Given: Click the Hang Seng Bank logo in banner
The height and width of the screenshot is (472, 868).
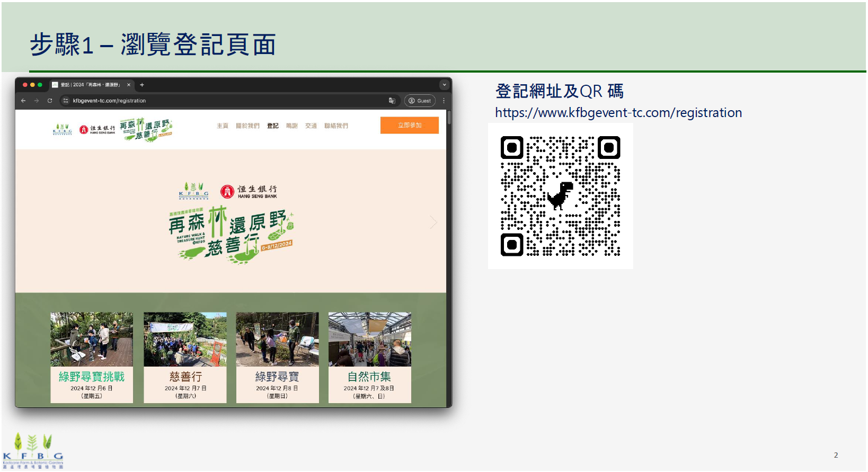Looking at the screenshot, I should pos(249,191).
